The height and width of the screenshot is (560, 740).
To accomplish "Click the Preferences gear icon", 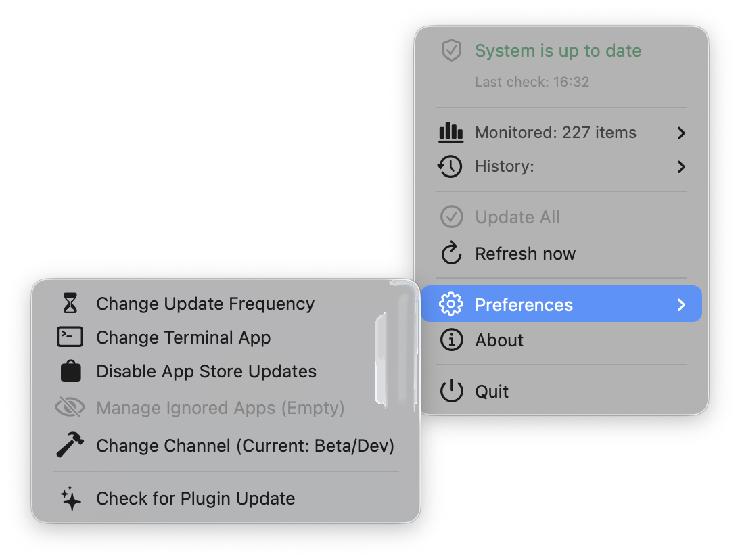I will [x=451, y=305].
